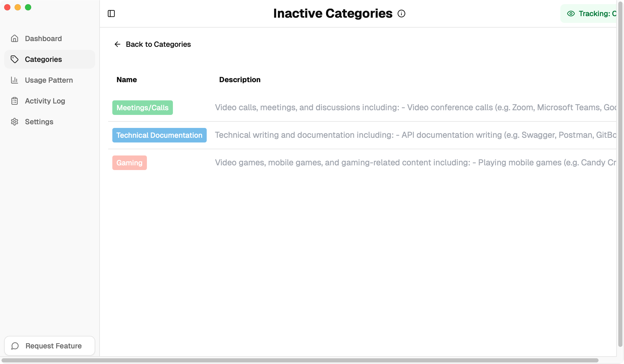Enable the inactive Gaming category
Viewport: 624px width, 364px height.
tap(129, 162)
